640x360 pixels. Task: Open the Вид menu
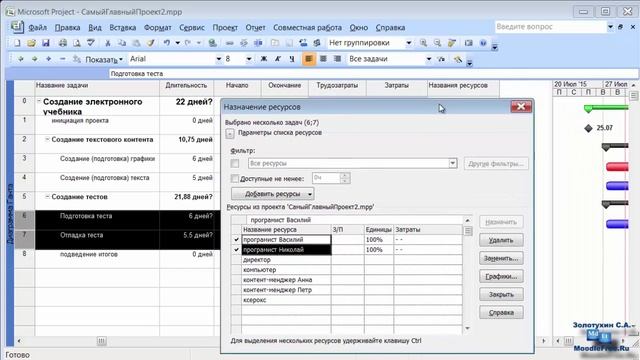click(95, 28)
